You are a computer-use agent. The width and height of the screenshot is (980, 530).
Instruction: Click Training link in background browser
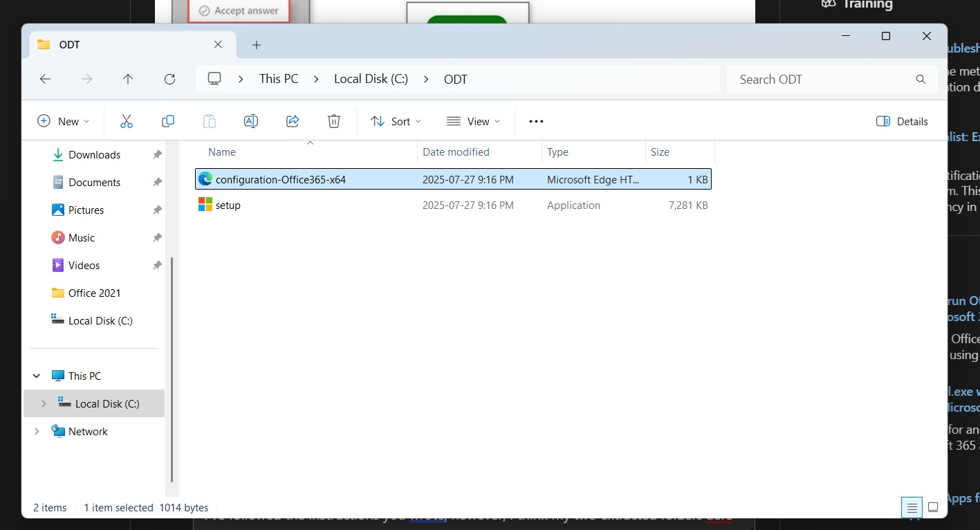(x=867, y=4)
